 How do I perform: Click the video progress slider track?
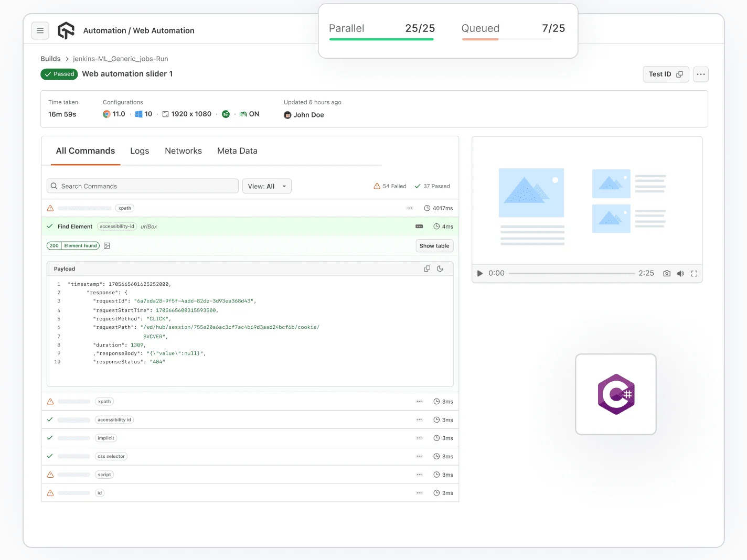[571, 274]
